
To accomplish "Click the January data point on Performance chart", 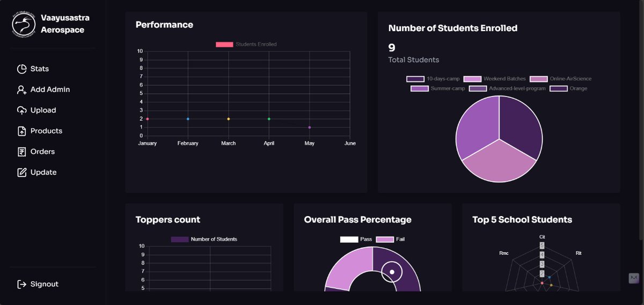I will tap(147, 119).
